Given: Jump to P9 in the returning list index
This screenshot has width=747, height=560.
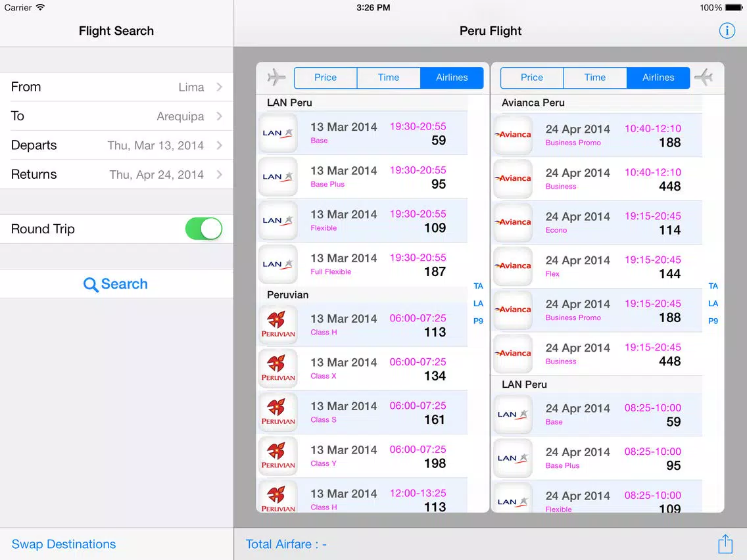Looking at the screenshot, I should (x=713, y=321).
